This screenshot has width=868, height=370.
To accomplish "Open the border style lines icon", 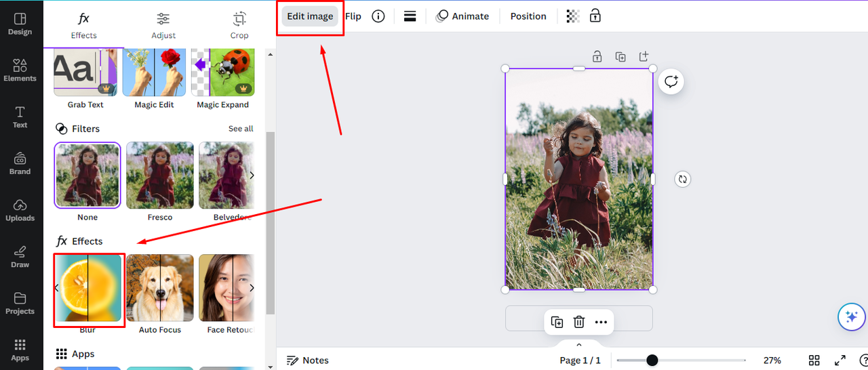I will 410,16.
